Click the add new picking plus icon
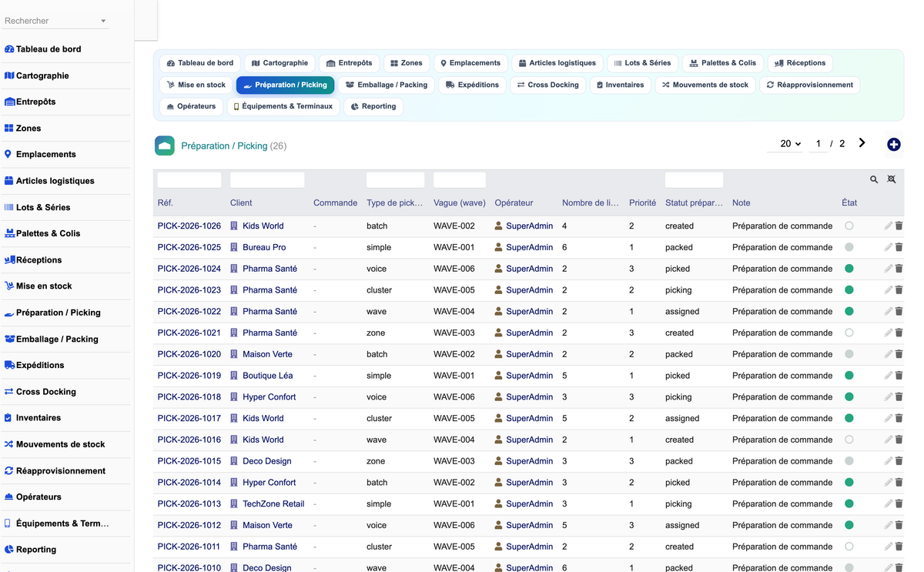924x572 pixels. click(893, 145)
